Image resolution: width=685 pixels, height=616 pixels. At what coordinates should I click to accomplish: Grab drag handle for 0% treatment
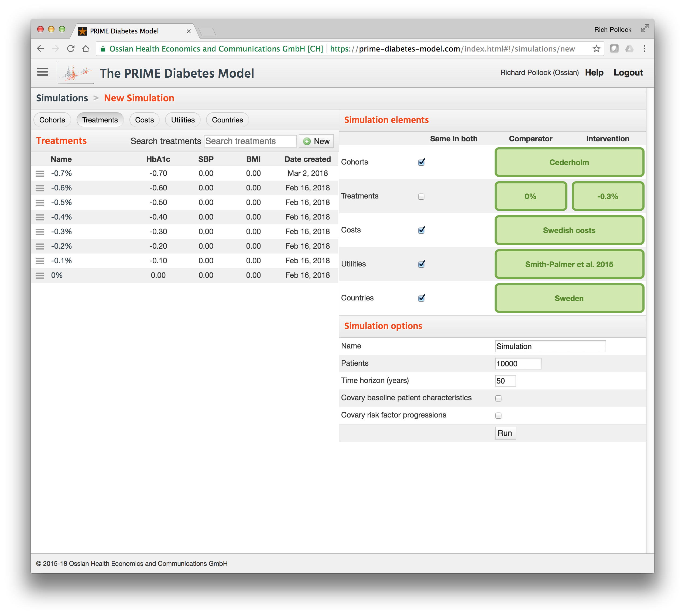40,276
